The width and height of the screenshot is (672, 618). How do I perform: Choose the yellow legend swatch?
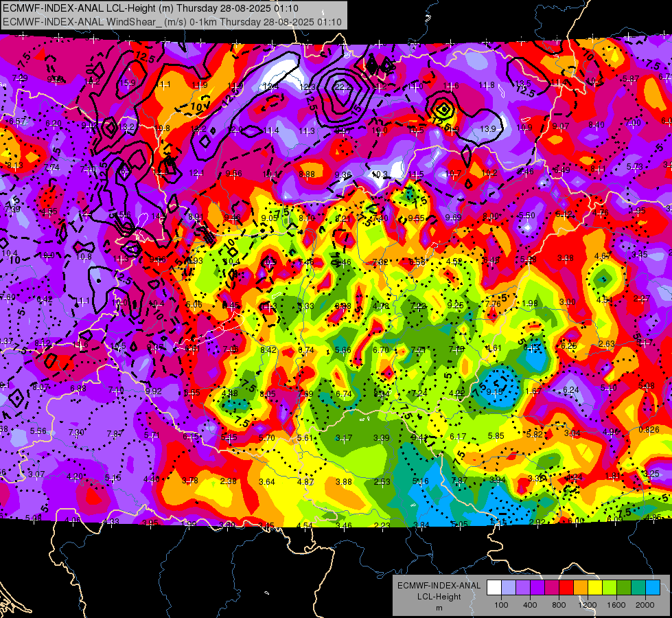point(595,588)
